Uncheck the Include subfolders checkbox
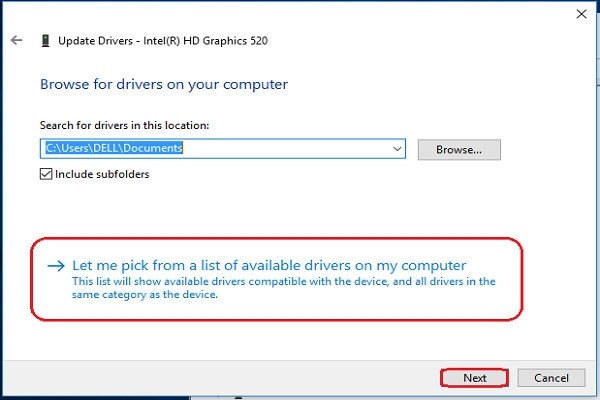 click(x=46, y=174)
